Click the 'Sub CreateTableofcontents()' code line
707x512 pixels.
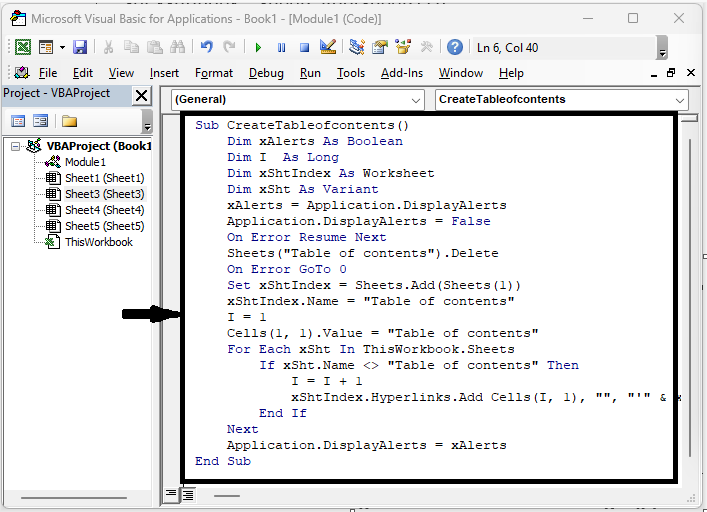click(302, 125)
